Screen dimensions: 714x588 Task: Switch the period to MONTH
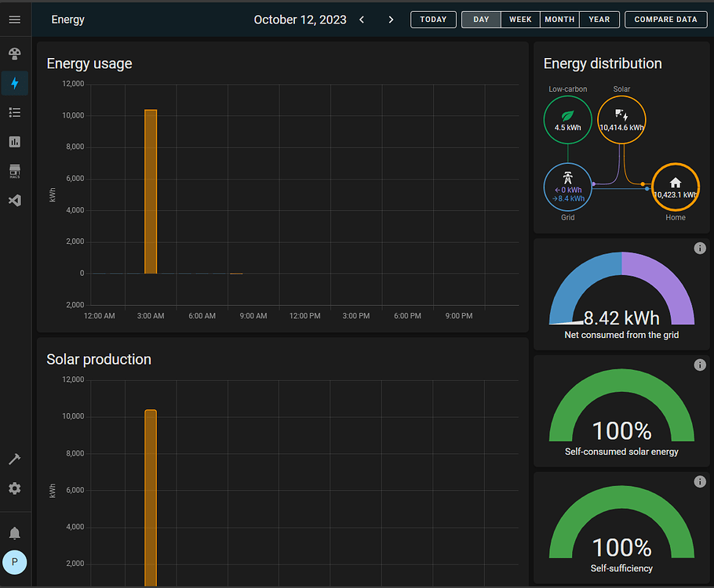(x=559, y=20)
